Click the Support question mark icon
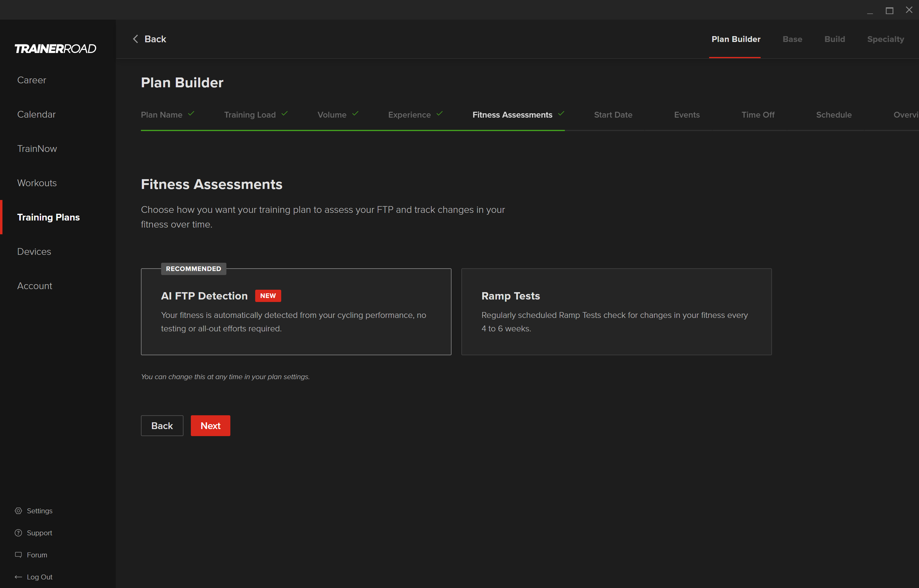 pyautogui.click(x=18, y=533)
